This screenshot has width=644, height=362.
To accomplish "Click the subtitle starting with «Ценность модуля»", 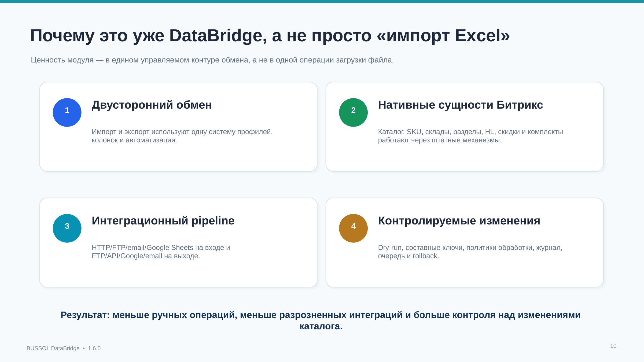I will coord(212,60).
